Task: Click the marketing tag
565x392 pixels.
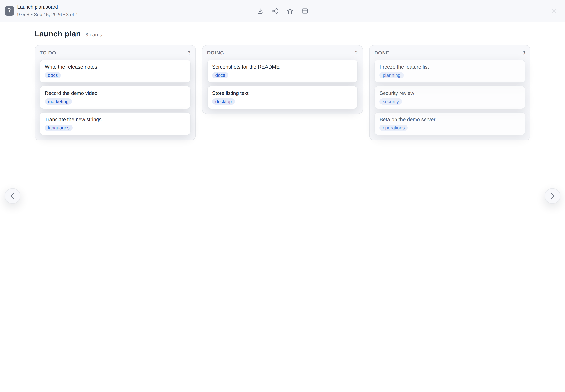Action: (x=58, y=102)
